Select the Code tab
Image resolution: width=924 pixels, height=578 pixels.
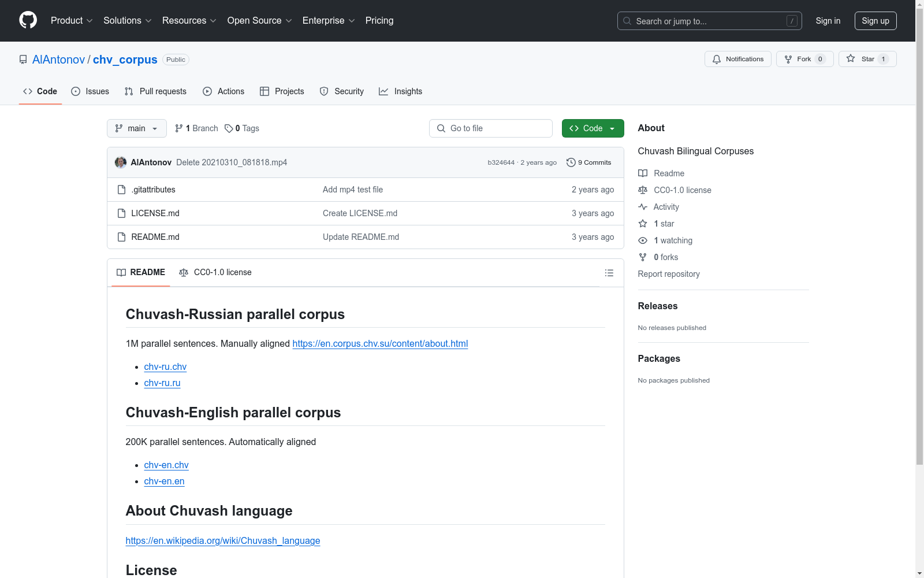[40, 91]
